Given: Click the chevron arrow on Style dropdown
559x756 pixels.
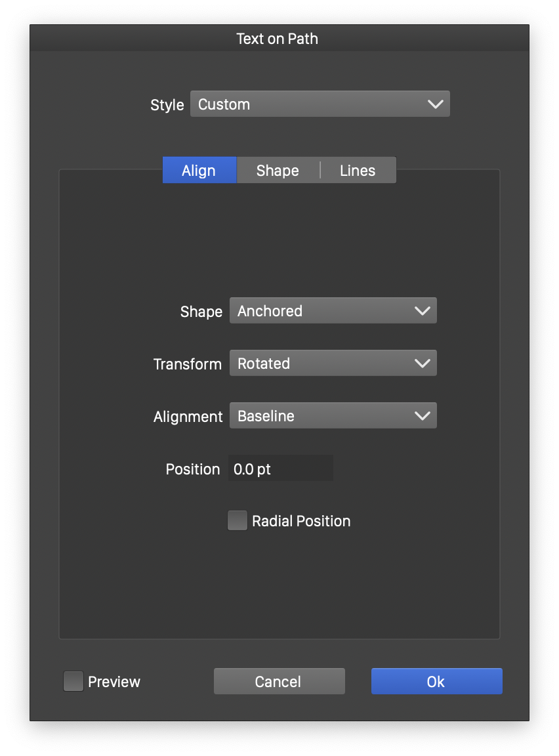Looking at the screenshot, I should [435, 104].
